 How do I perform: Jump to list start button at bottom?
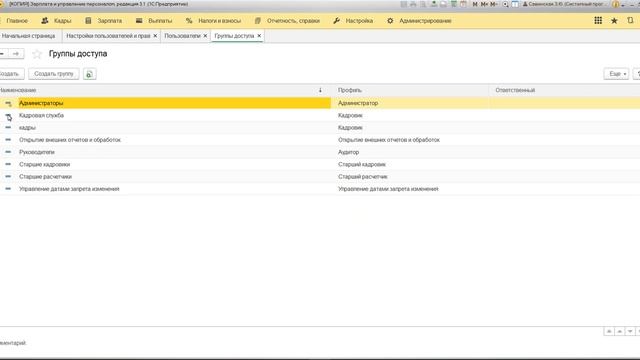(x=609, y=331)
